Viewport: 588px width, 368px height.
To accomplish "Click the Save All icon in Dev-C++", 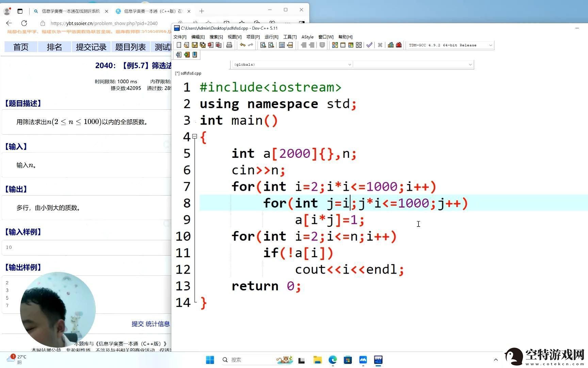I will point(203,45).
